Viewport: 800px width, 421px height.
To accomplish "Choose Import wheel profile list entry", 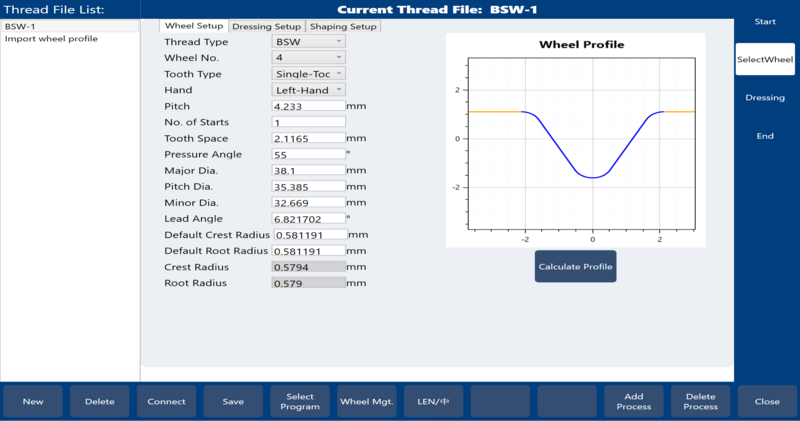I will [70, 39].
